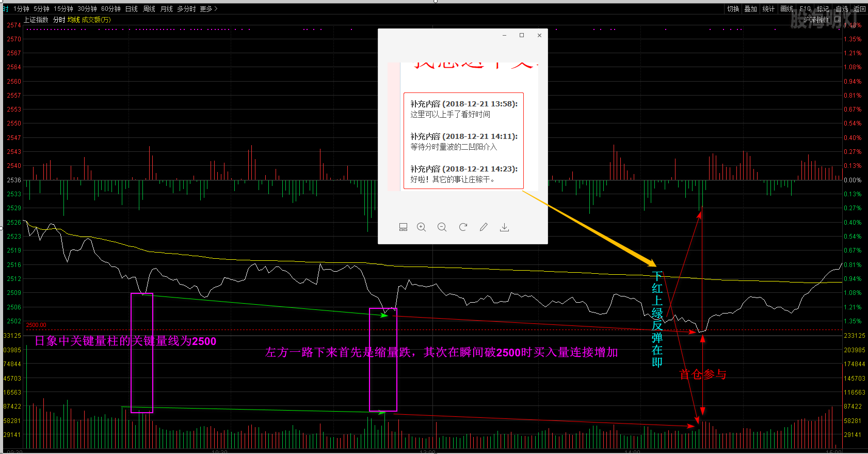The image size is (868, 454).
Task: Switch to 1分钟 chart period
Action: pos(21,9)
